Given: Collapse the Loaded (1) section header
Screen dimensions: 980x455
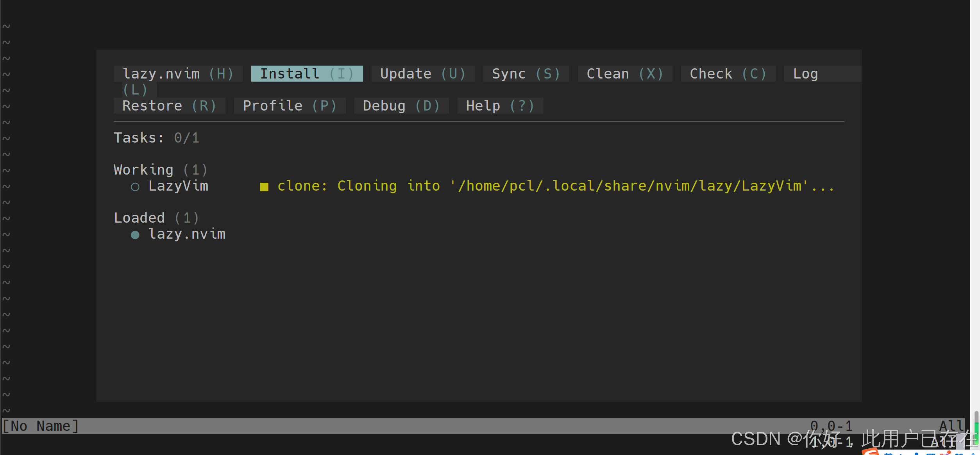Looking at the screenshot, I should (156, 218).
